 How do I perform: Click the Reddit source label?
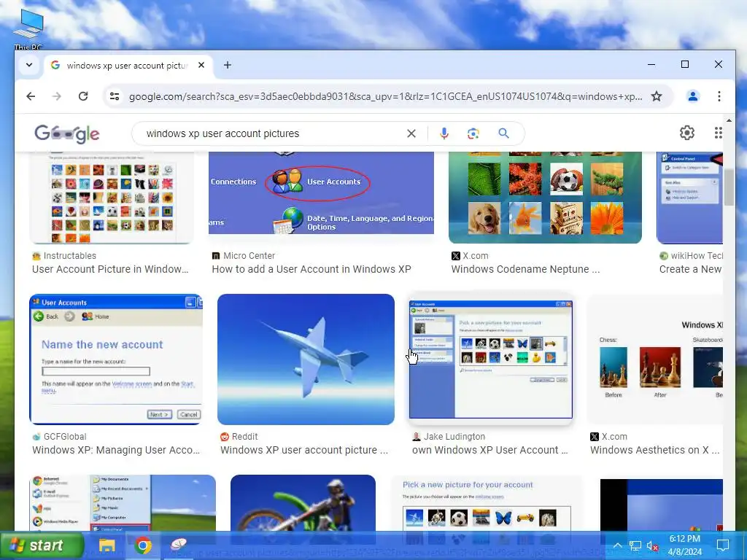click(244, 437)
